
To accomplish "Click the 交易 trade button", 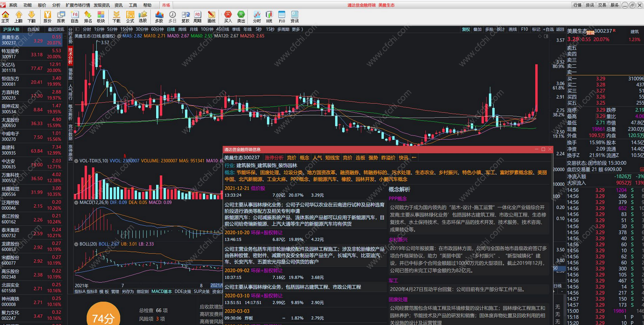I will (x=602, y=5).
